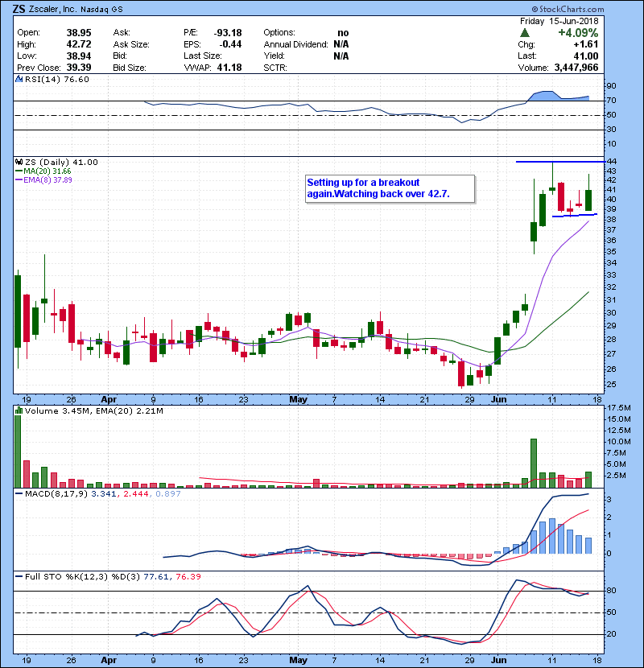This screenshot has width=644, height=668.
Task: Click the EMA(8) 37.89 legend text
Action: pyautogui.click(x=47, y=180)
